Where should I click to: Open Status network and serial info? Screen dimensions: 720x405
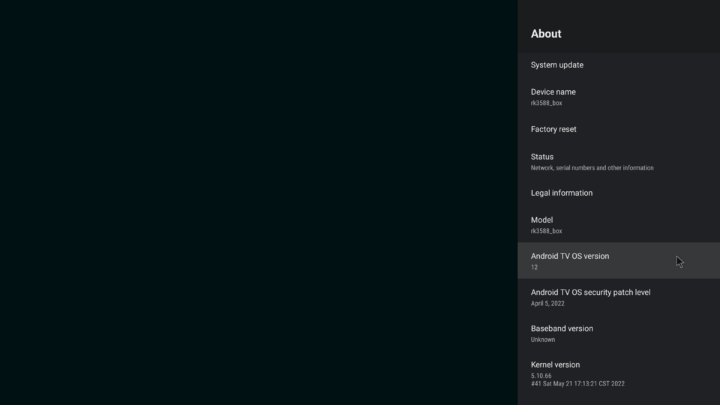point(619,162)
